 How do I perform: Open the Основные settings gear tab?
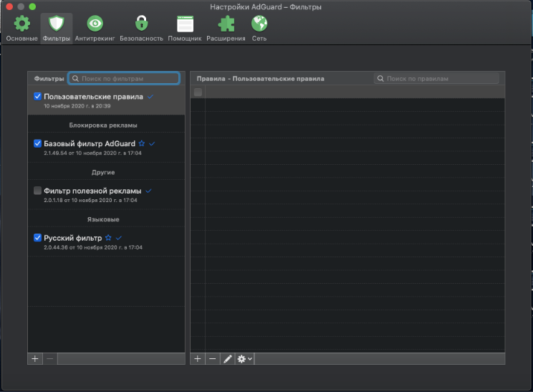(x=21, y=27)
